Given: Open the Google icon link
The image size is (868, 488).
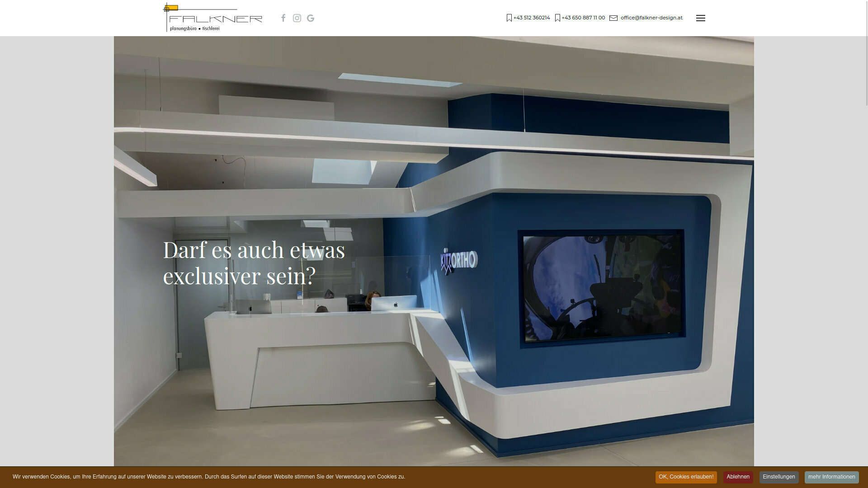Looking at the screenshot, I should coord(311,18).
